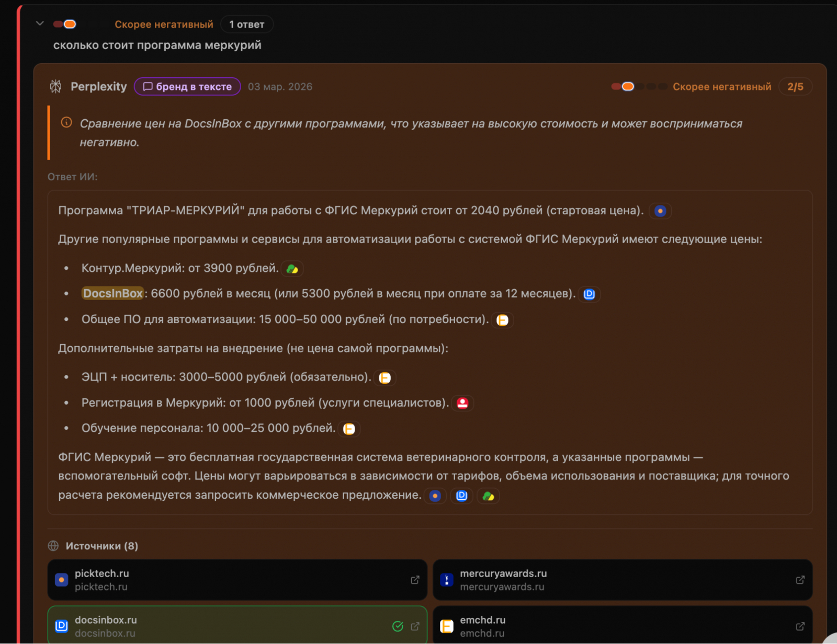Open the docsinbox citation icon after "коммерческое предложение"
The height and width of the screenshot is (644, 837).
[461, 496]
